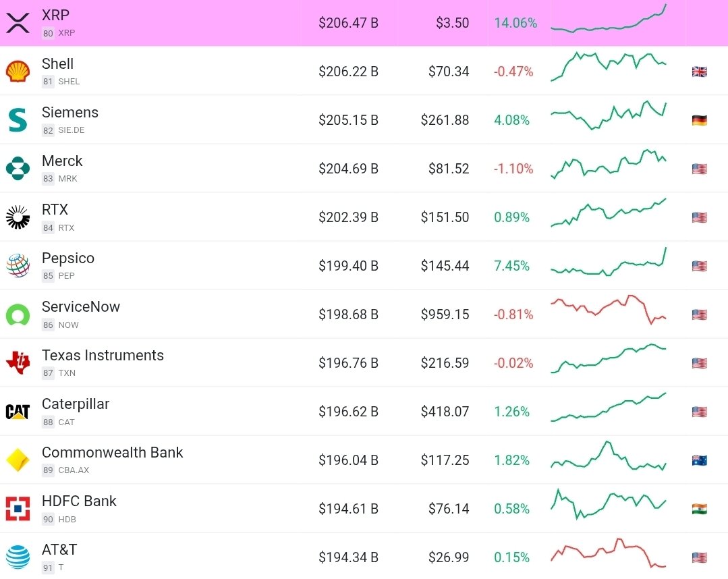View the RTX sparkline chart

click(x=609, y=213)
